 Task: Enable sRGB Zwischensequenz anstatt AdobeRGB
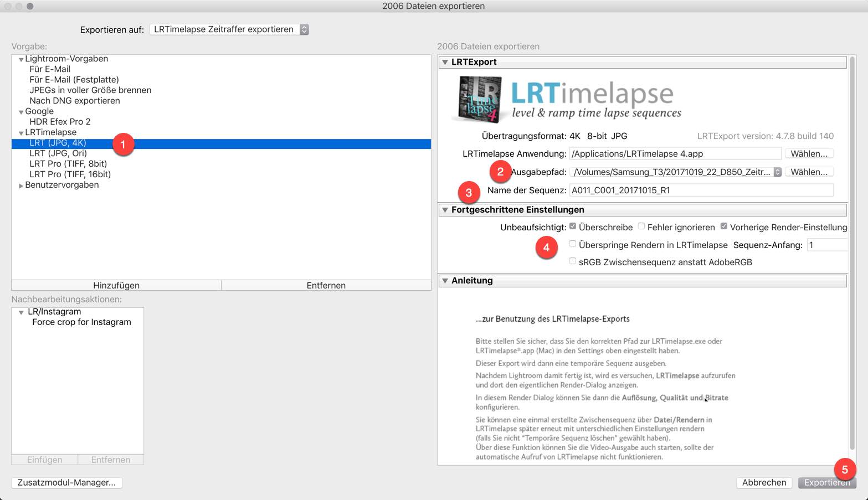573,261
